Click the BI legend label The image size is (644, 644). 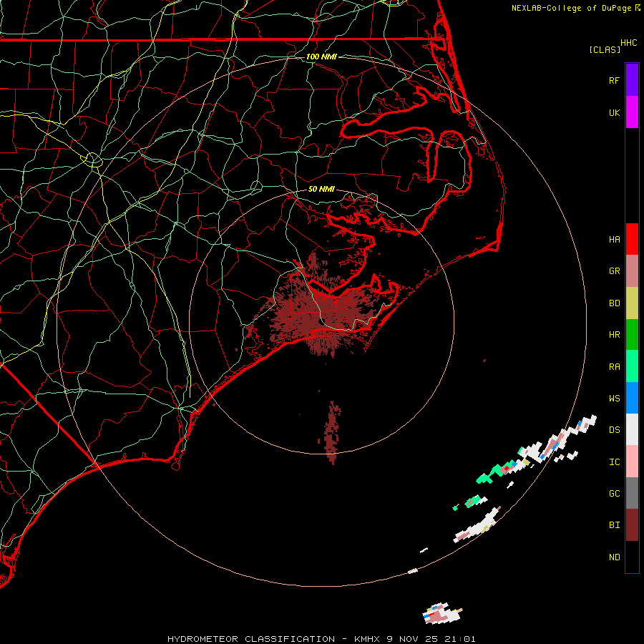615,525
